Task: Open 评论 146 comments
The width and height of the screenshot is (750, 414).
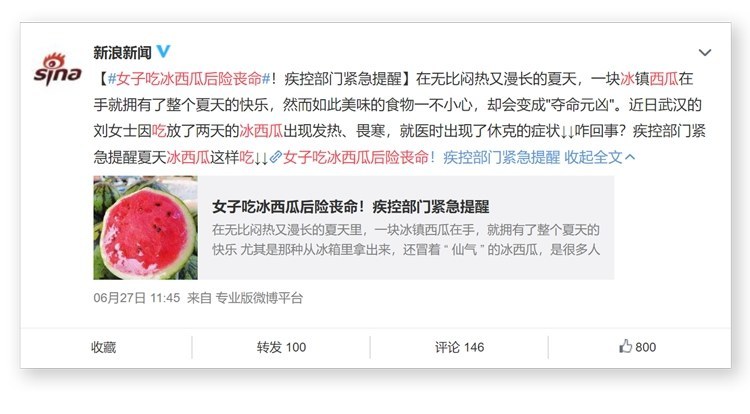Action: click(459, 347)
